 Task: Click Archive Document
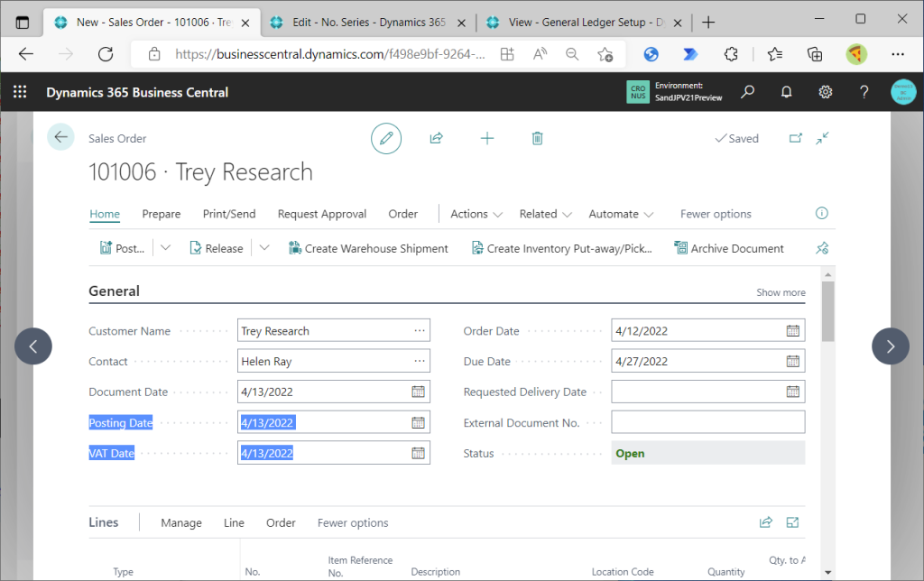coord(729,248)
